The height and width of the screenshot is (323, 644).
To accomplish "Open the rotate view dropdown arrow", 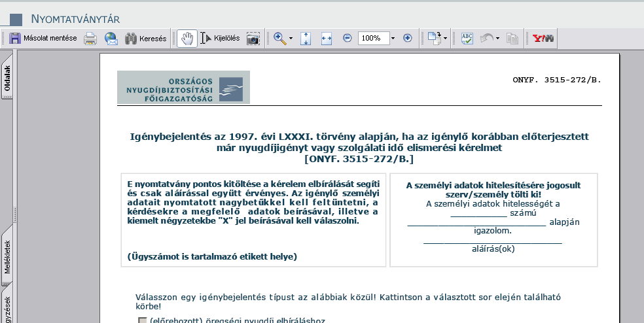I will click(x=445, y=39).
